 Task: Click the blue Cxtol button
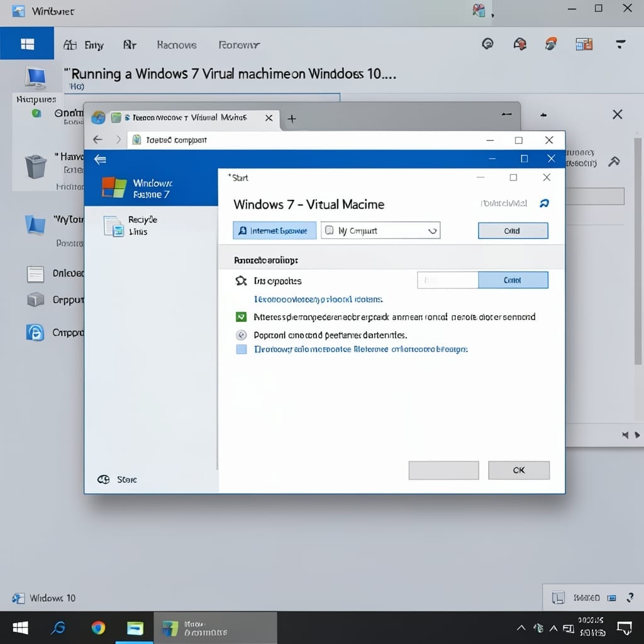513,280
